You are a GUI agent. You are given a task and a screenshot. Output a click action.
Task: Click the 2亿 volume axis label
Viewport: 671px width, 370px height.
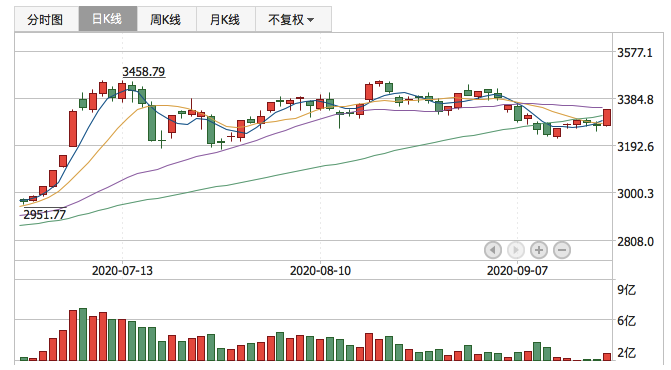[626, 353]
